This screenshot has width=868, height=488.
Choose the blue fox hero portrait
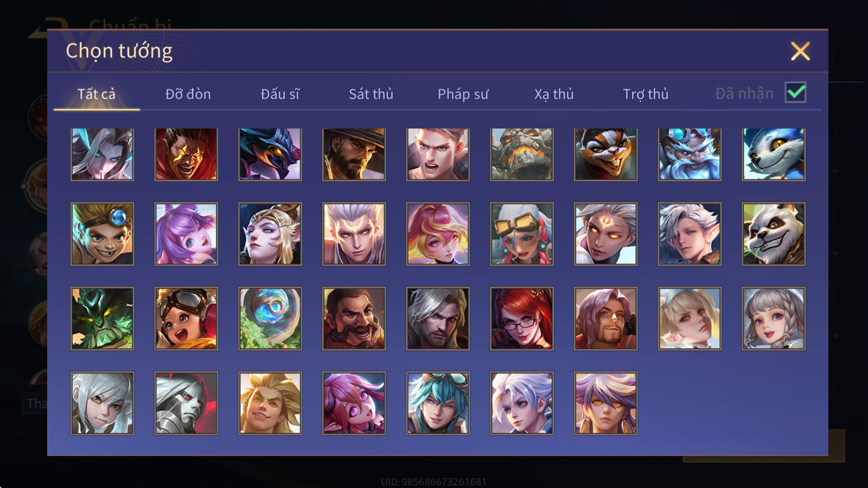click(774, 154)
